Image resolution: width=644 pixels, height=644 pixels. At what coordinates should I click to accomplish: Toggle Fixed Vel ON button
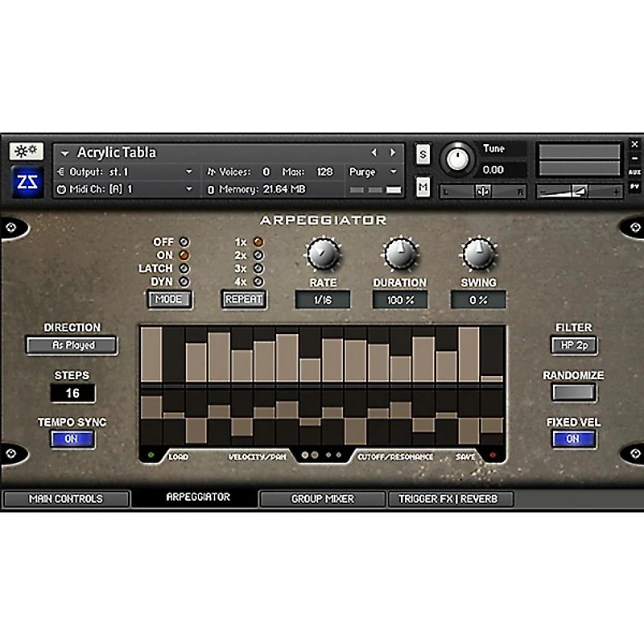click(x=573, y=439)
